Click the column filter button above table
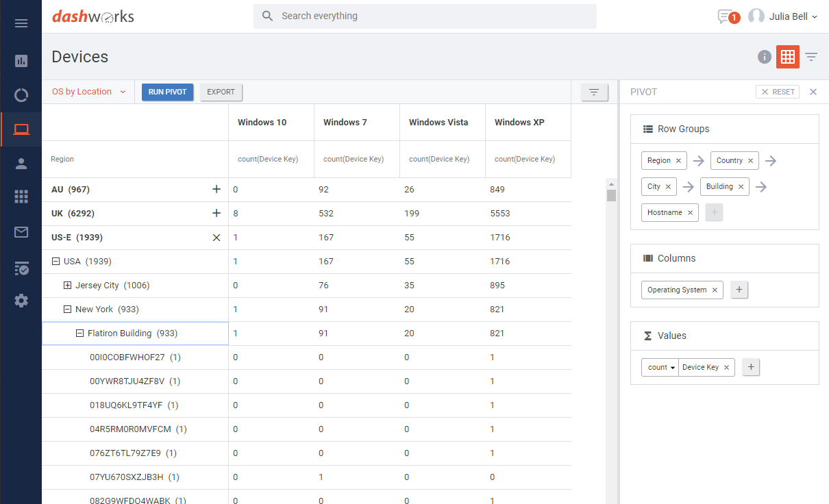Image resolution: width=829 pixels, height=504 pixels. pos(594,92)
